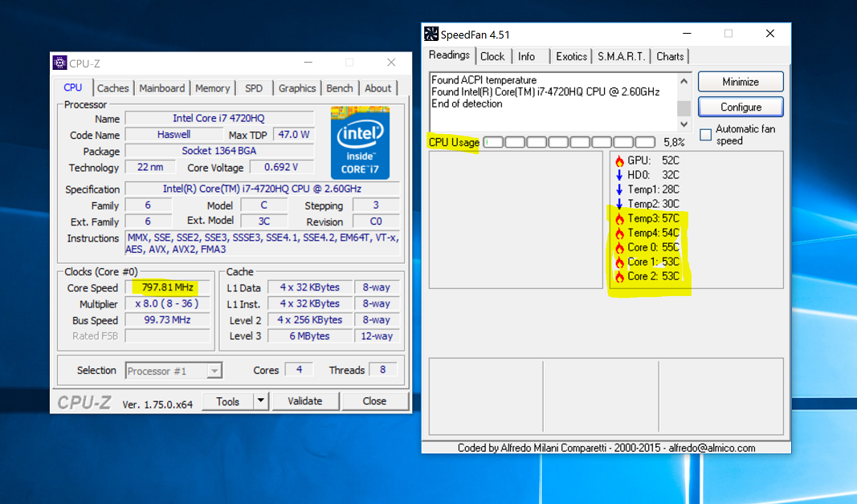Click the Code Name value Haswell
857x504 pixels.
(x=173, y=134)
